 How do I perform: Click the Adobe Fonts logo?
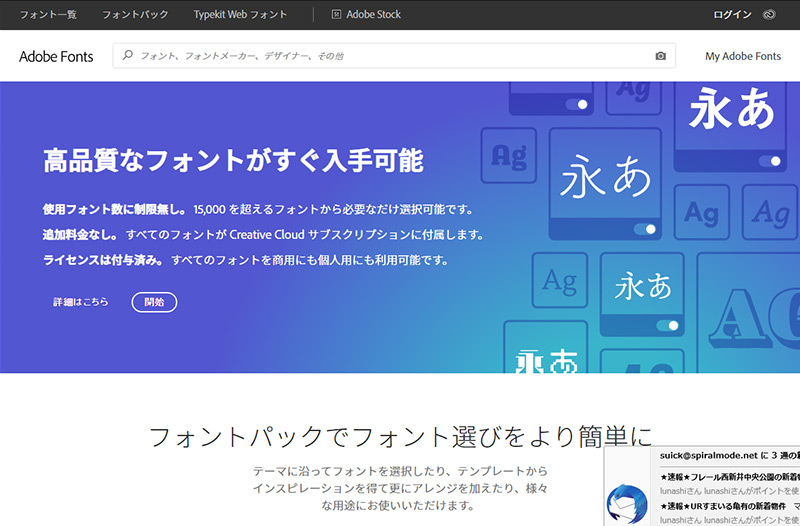point(56,56)
